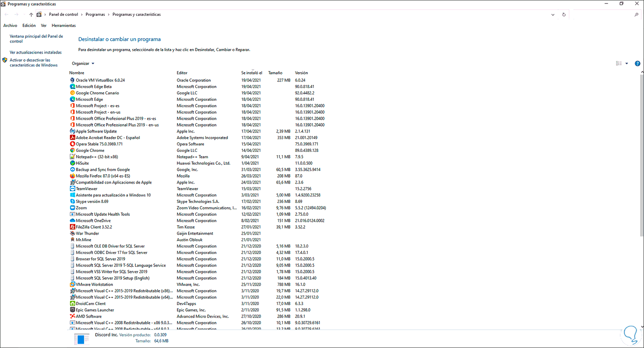This screenshot has height=348, width=644.
Task: Click the Huawei Technologies Co., Ltd. cell
Action: 204,163
